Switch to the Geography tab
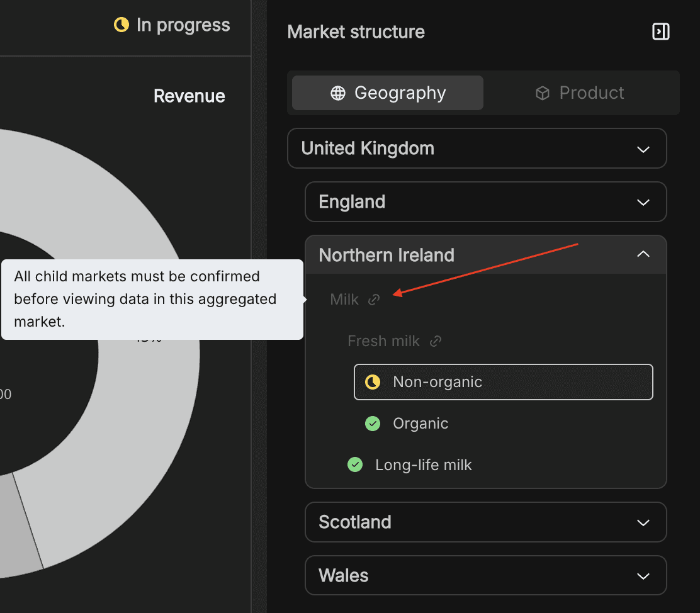Viewport: 700px width, 613px height. tap(388, 93)
